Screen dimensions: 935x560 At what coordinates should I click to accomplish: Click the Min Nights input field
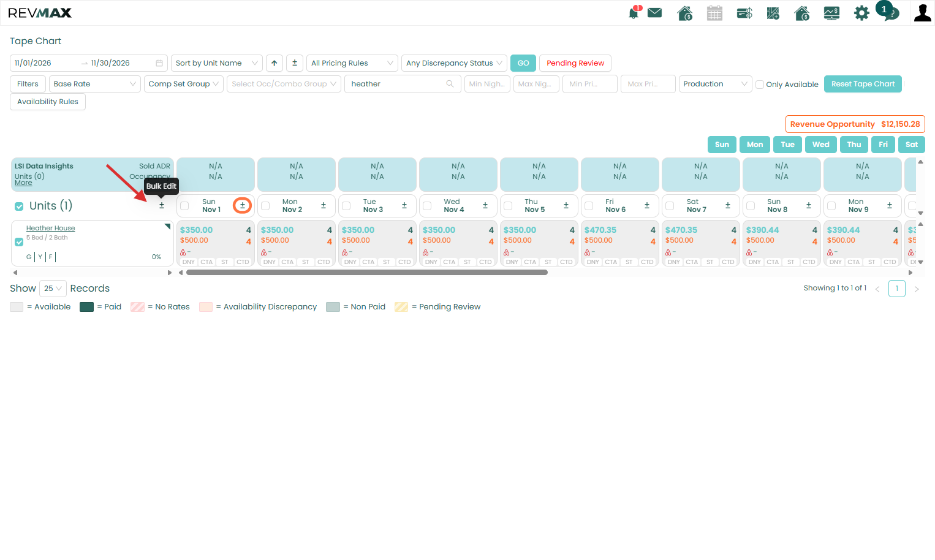click(487, 84)
